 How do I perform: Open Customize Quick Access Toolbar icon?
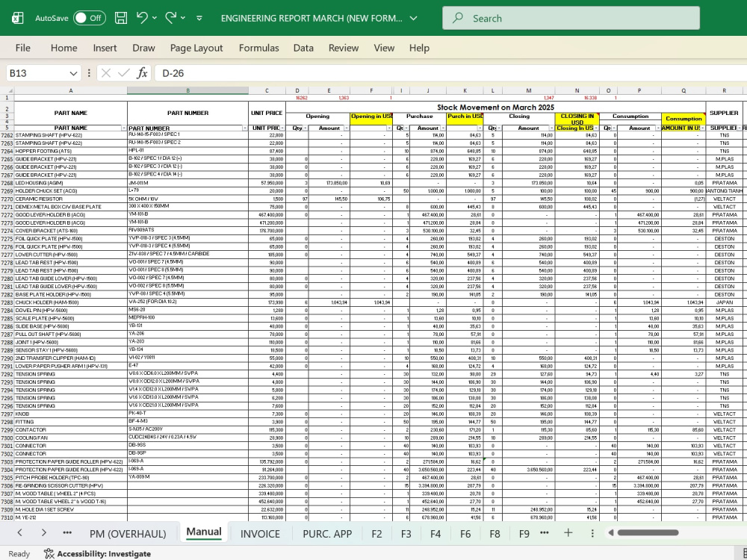click(199, 18)
